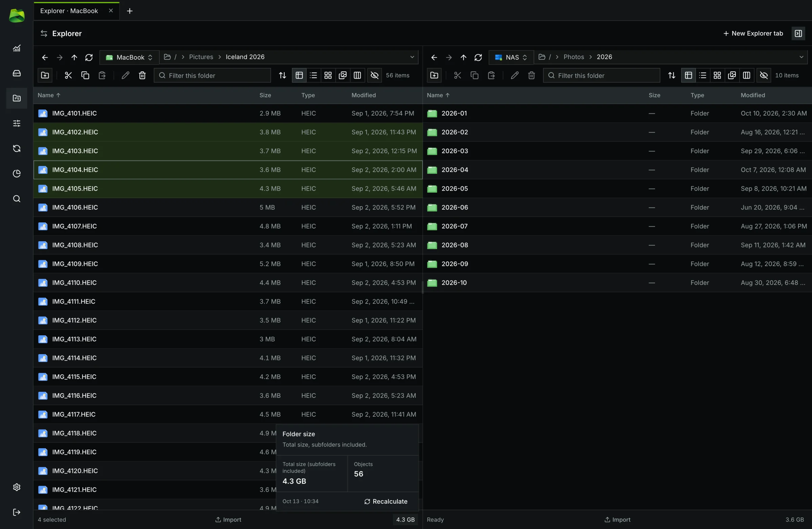Image resolution: width=812 pixels, height=529 pixels.
Task: Open the sync icon in sidebar
Action: click(x=16, y=149)
